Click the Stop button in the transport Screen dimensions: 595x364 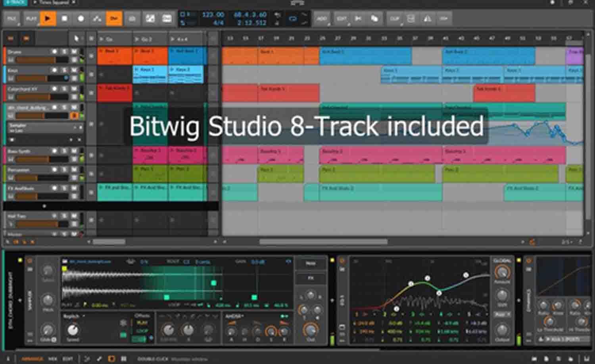pyautogui.click(x=64, y=19)
